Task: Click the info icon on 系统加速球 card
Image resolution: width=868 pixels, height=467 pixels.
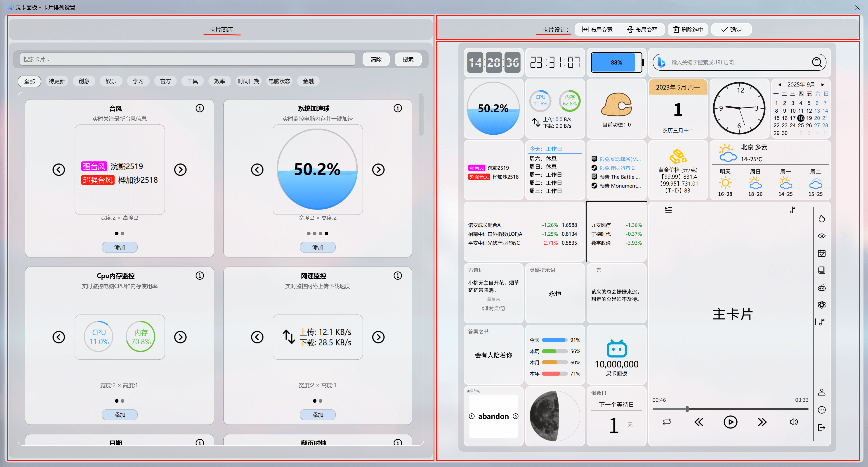Action: click(398, 108)
